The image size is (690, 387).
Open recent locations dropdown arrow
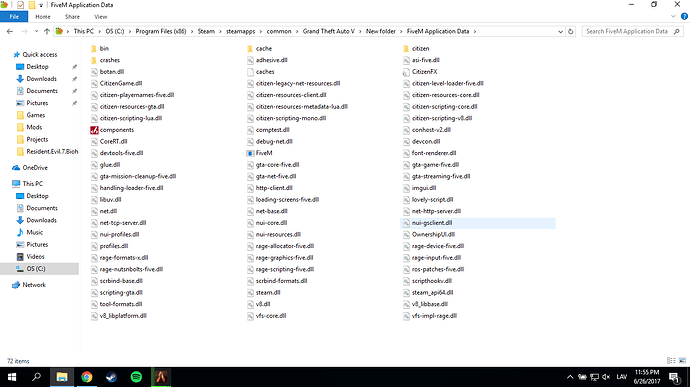click(x=36, y=31)
